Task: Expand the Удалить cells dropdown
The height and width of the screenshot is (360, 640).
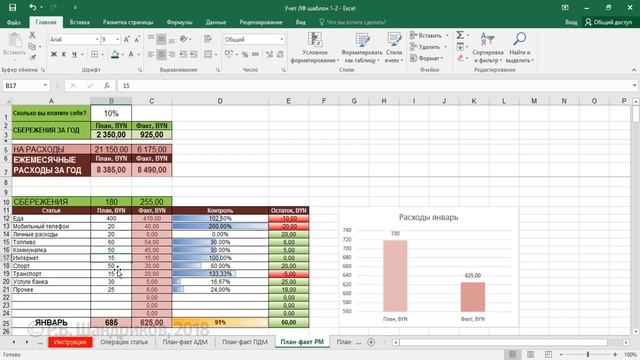Action: coord(445,47)
